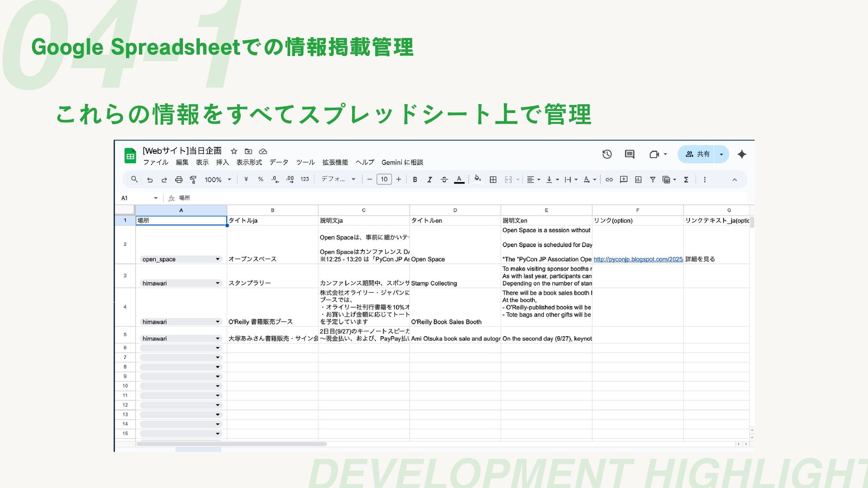Open the 拡張機能 menu
This screenshot has height=488, width=868.
(x=335, y=162)
